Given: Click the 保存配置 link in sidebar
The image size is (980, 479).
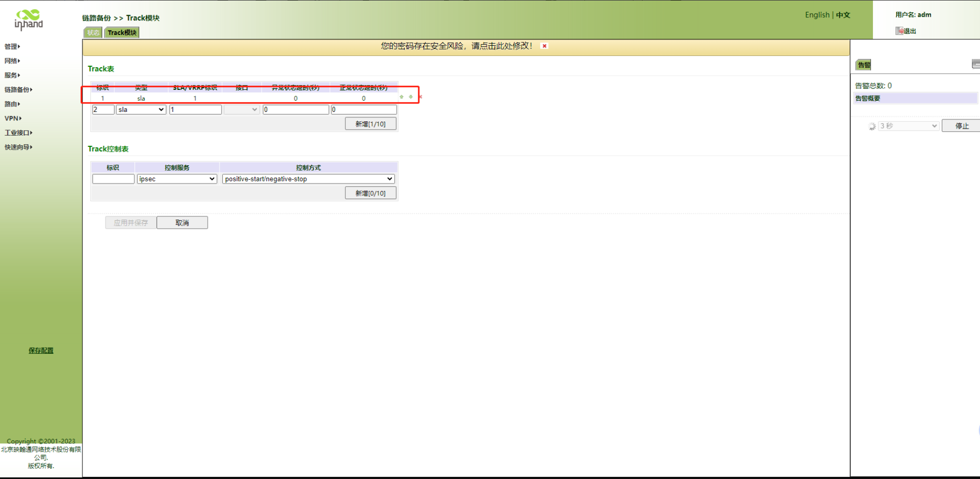Looking at the screenshot, I should [x=41, y=350].
